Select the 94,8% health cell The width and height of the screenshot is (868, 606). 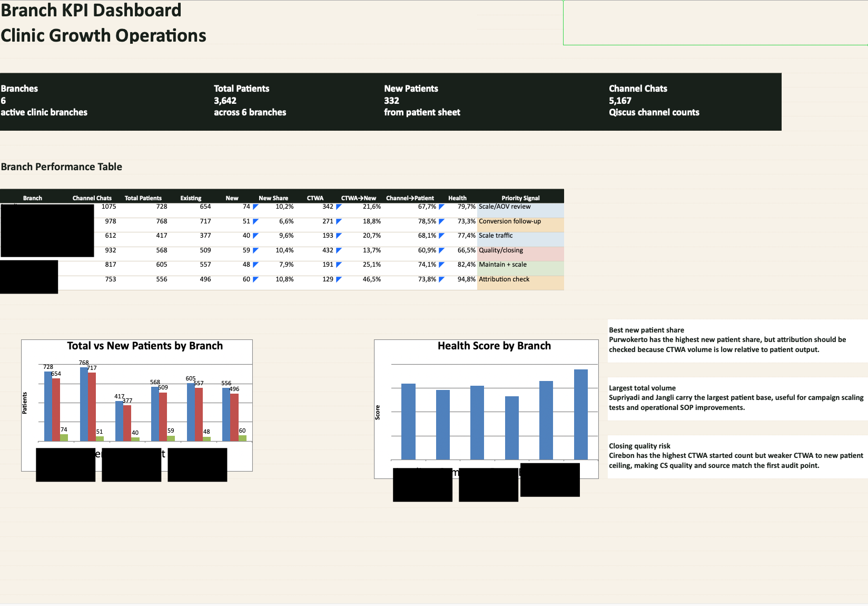coord(466,279)
